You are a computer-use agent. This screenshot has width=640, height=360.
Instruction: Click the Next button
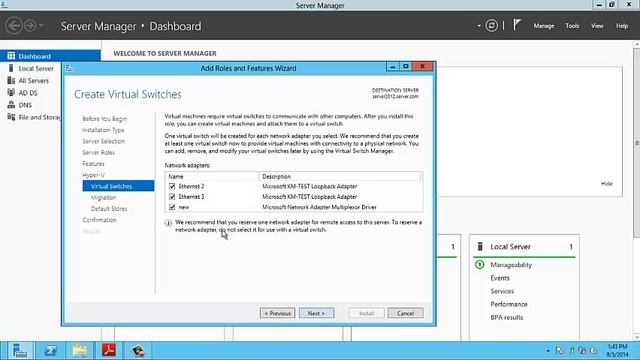316,313
